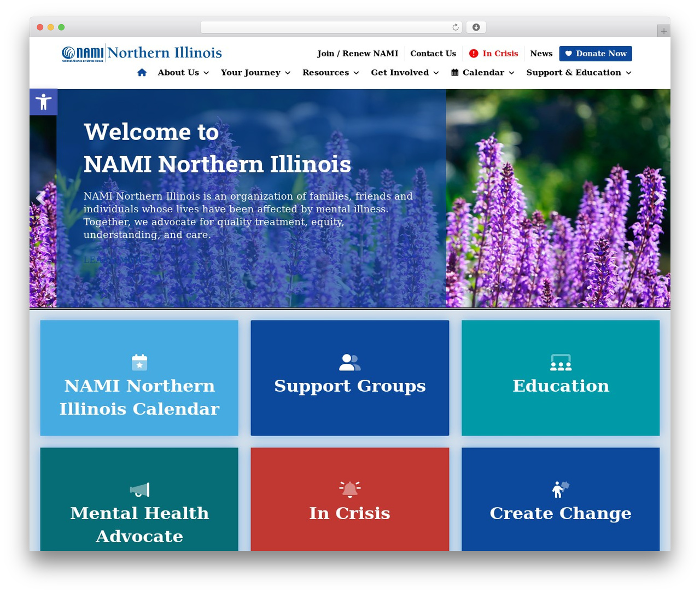Image resolution: width=700 pixels, height=593 pixels.
Task: Expand the About Us chevron
Action: (x=206, y=73)
